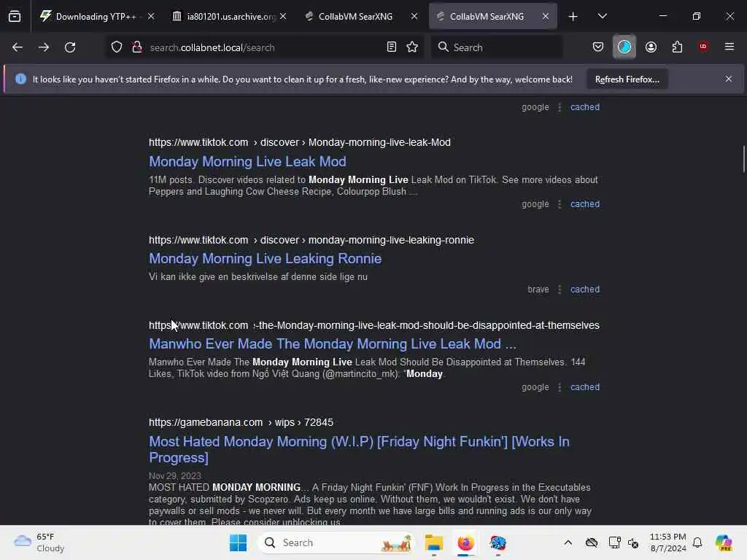Open Copilot preview icon in taskbar
The height and width of the screenshot is (560, 747).
pyautogui.click(x=723, y=542)
